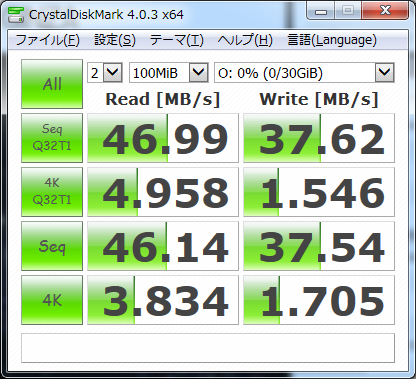Screen dimensions: 416x379
Task: Start the Seq Q32T1 benchmark
Action: coord(52,138)
